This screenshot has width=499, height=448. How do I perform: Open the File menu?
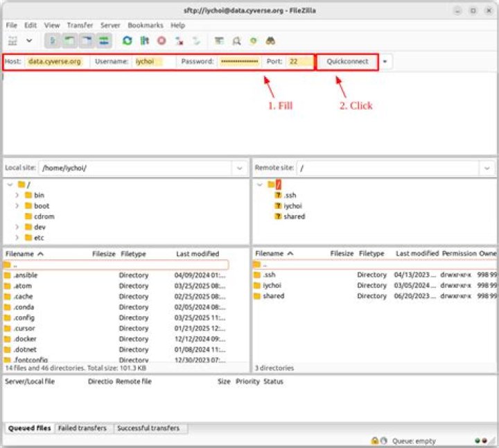(12, 25)
